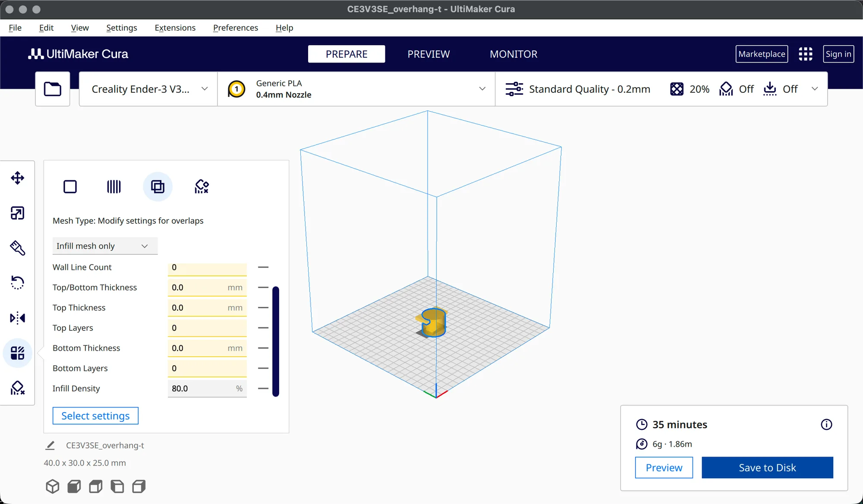Remove the Infill Density setting
The height and width of the screenshot is (504, 863).
point(263,388)
